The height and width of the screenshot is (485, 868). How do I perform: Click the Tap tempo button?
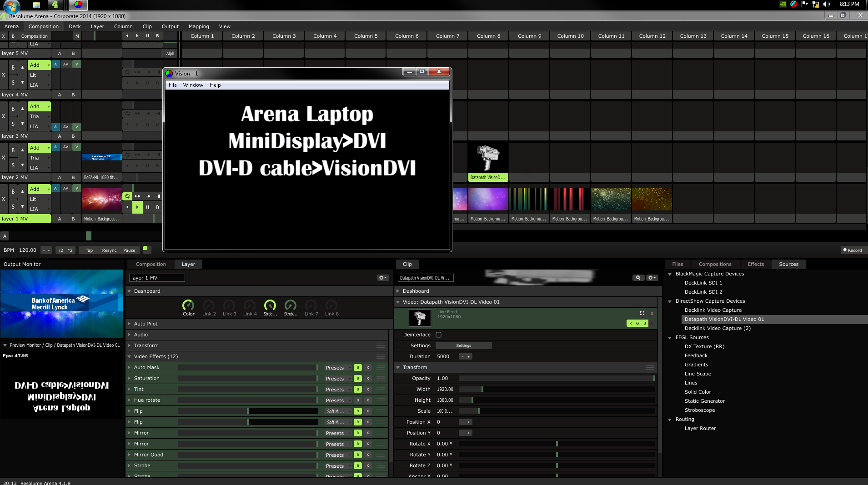(x=89, y=250)
